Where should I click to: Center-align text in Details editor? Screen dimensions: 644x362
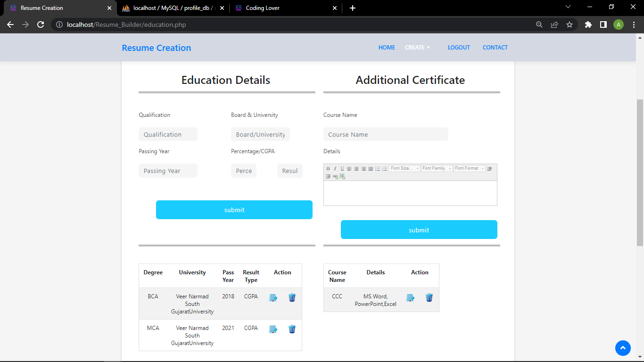click(356, 169)
